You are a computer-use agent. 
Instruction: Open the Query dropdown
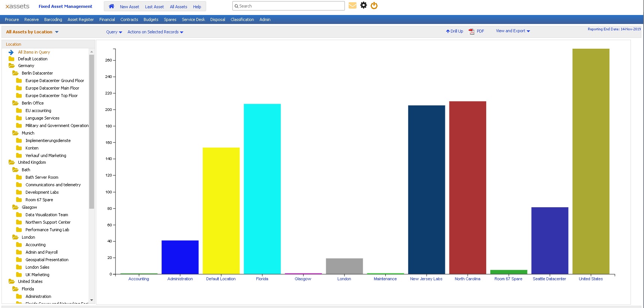tap(114, 32)
